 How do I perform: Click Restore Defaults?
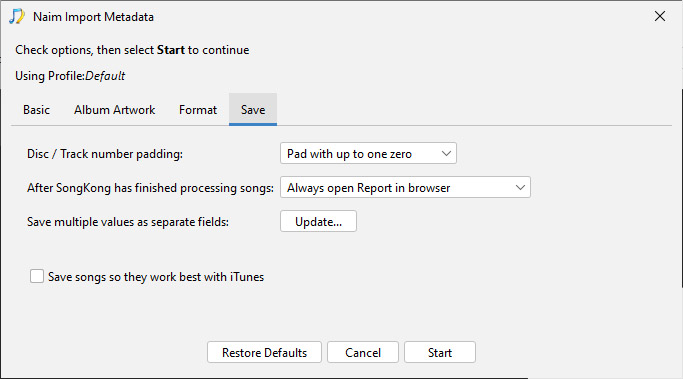pyautogui.click(x=264, y=352)
